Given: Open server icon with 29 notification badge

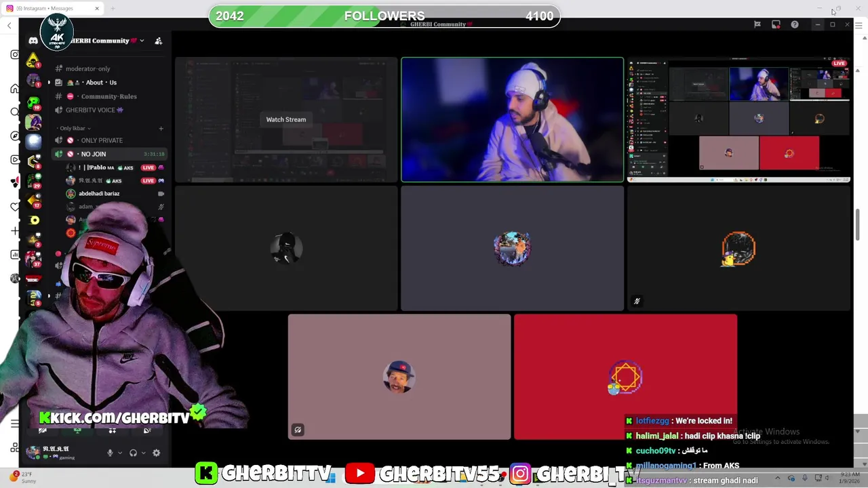Looking at the screenshot, I should pyautogui.click(x=33, y=180).
